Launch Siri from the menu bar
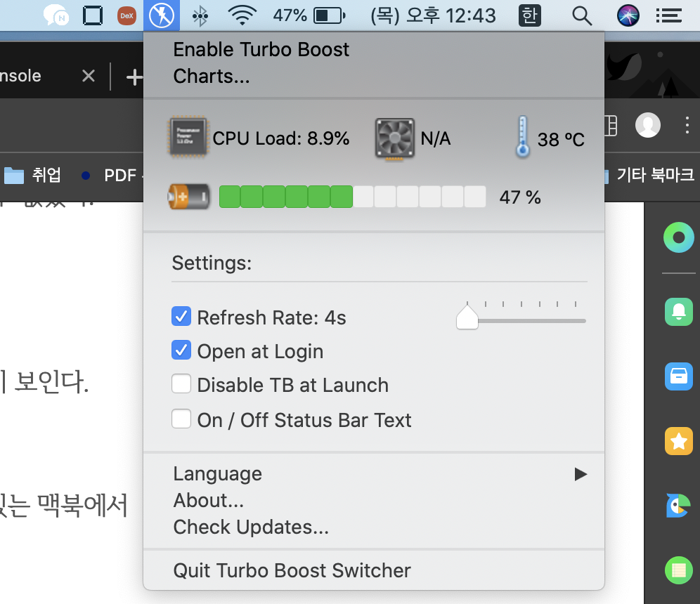 [x=628, y=15]
